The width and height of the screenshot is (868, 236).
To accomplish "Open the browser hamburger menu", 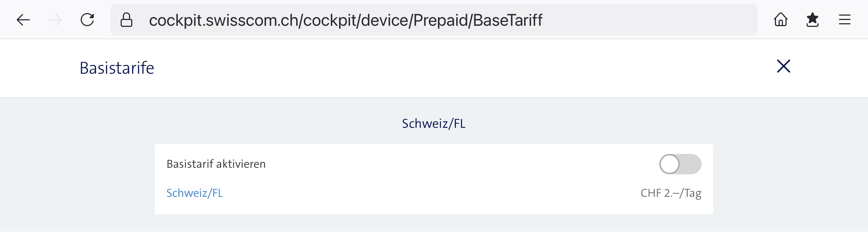I will click(x=844, y=20).
